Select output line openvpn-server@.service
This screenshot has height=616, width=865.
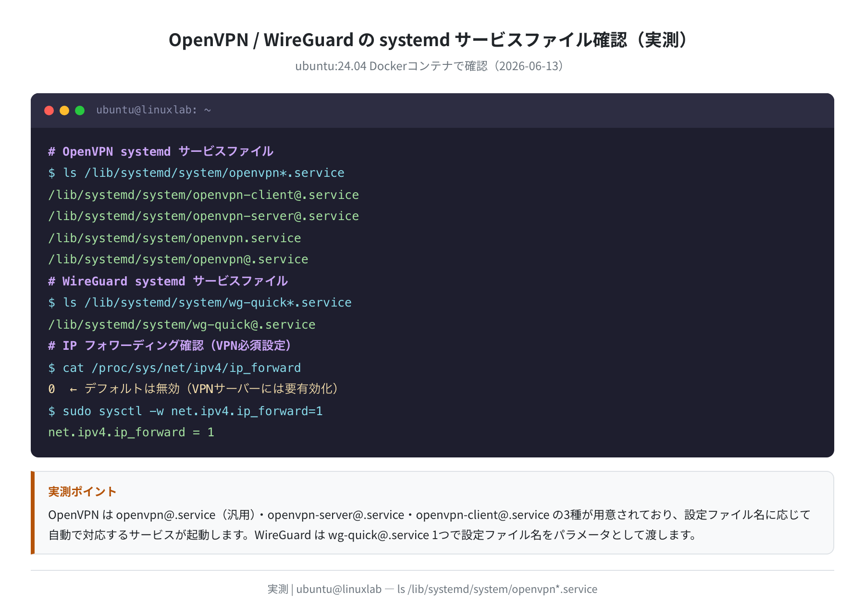[203, 216]
